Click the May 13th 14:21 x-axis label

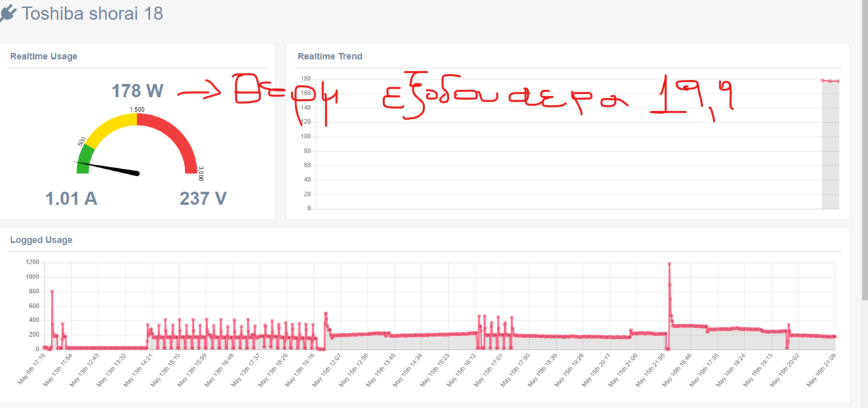(138, 371)
